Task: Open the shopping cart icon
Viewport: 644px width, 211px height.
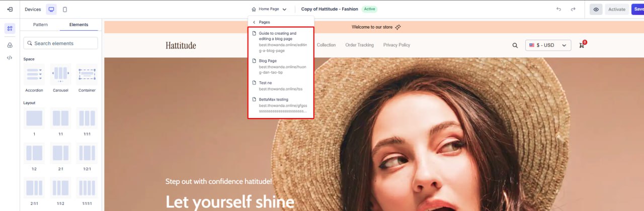Action: (x=582, y=45)
